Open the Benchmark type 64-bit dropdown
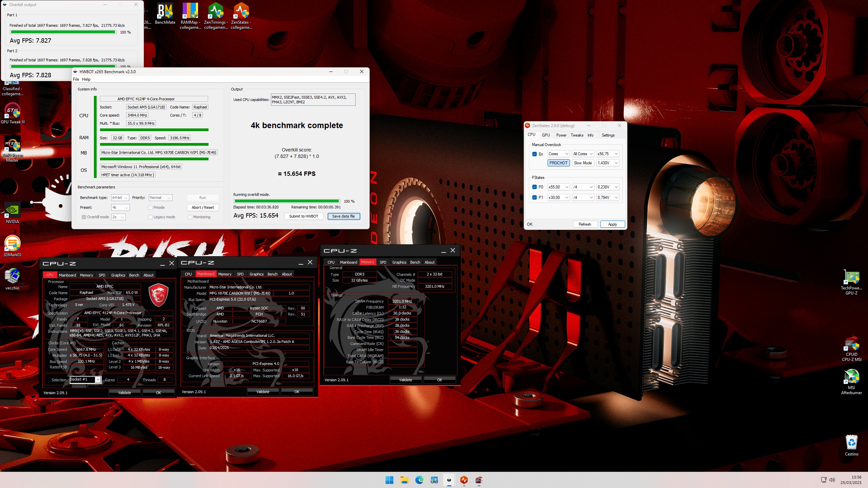 [120, 198]
